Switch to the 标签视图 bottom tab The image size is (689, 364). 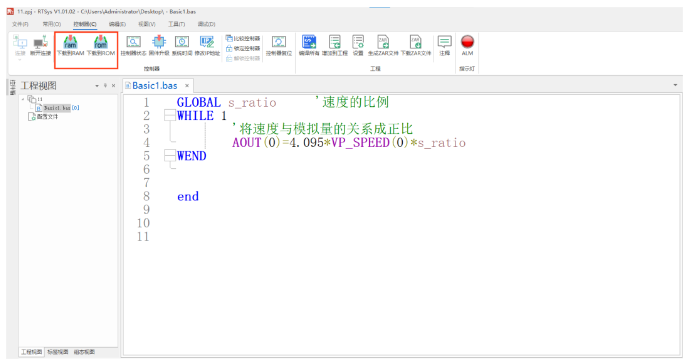tap(58, 352)
